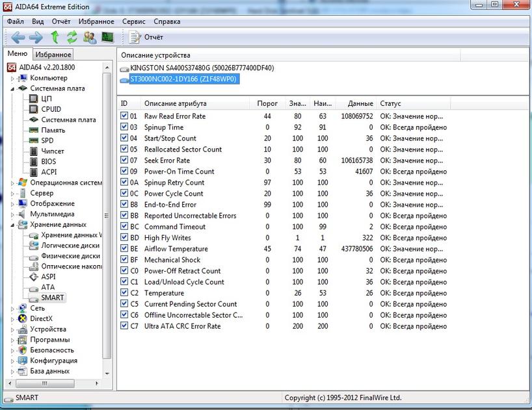Click the SPD module icon
Screen dimensions: 532x410
tap(34, 140)
